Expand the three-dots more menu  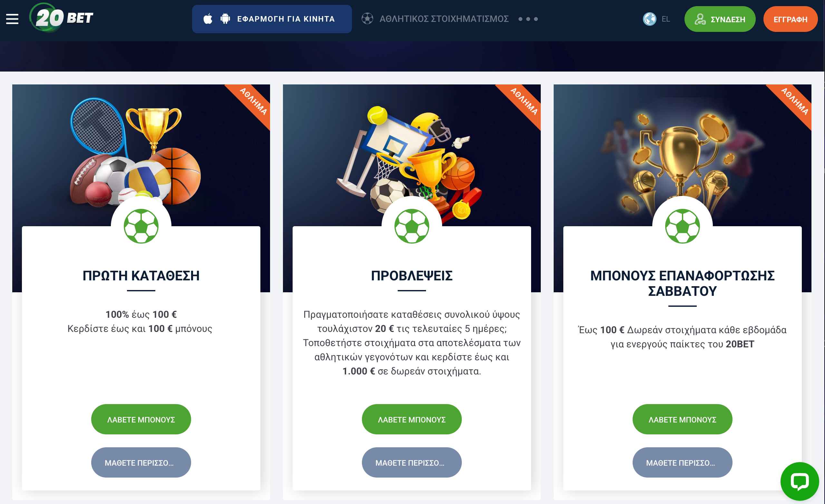[x=528, y=19]
